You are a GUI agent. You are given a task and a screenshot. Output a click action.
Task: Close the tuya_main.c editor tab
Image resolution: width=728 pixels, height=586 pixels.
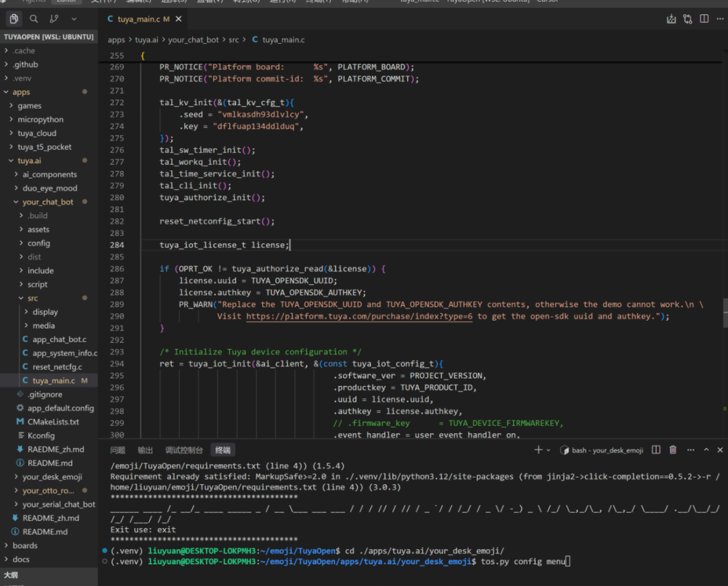coord(179,19)
